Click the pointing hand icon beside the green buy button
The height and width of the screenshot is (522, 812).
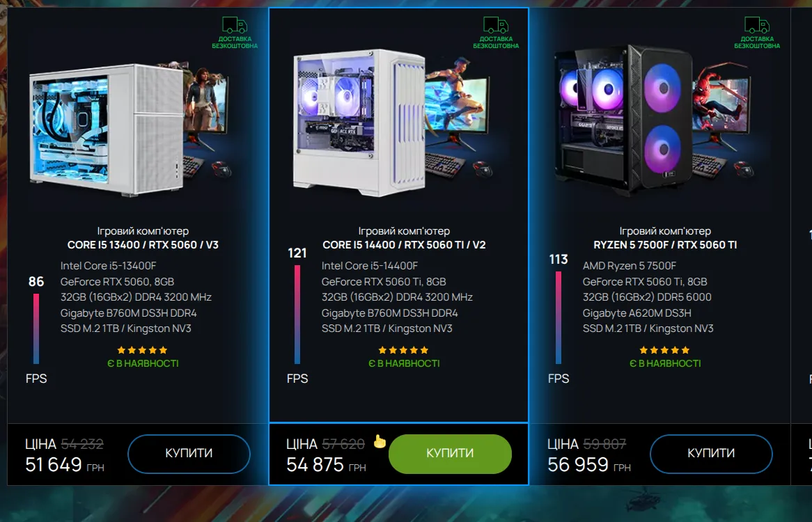(380, 441)
